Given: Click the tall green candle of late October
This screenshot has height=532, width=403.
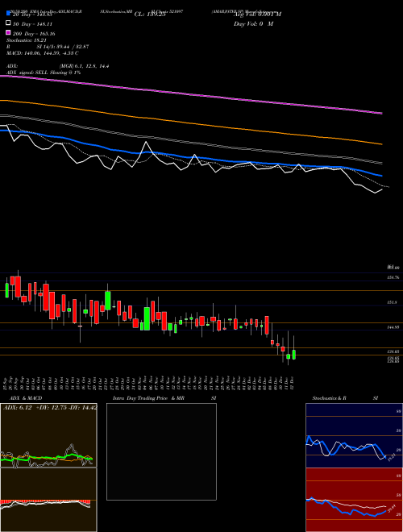Looking at the screenshot, I should point(108,301).
